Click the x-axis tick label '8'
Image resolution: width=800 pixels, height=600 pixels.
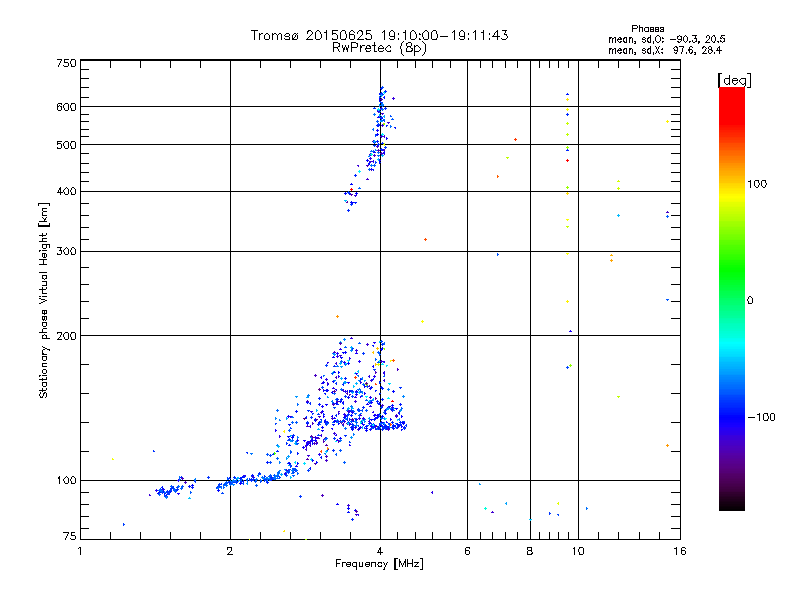tap(530, 551)
